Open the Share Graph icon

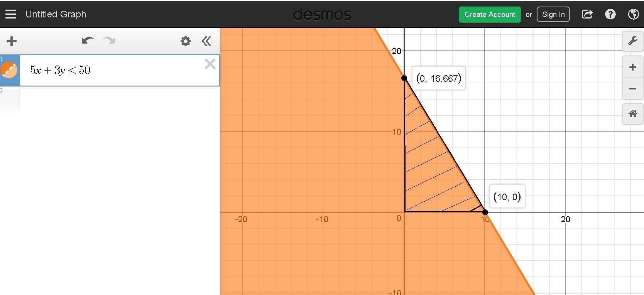[x=587, y=14]
